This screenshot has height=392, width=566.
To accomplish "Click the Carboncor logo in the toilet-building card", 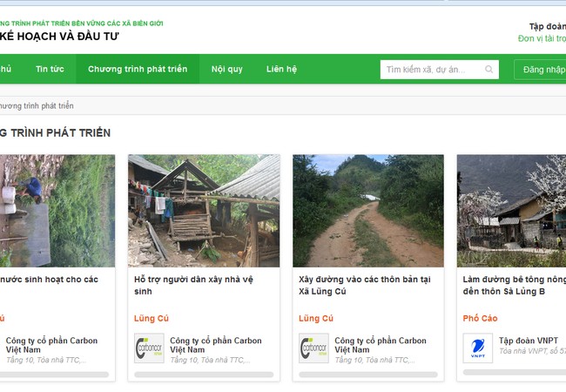I will point(149,348).
